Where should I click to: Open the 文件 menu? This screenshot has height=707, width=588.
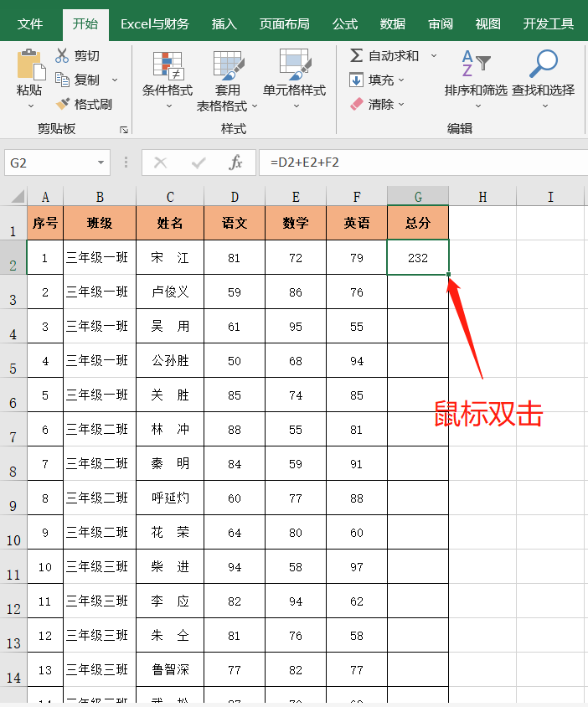pos(30,23)
